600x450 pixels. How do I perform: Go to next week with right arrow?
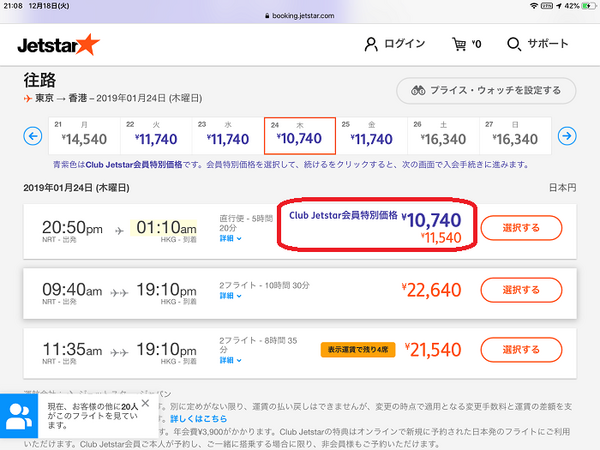pyautogui.click(x=567, y=136)
